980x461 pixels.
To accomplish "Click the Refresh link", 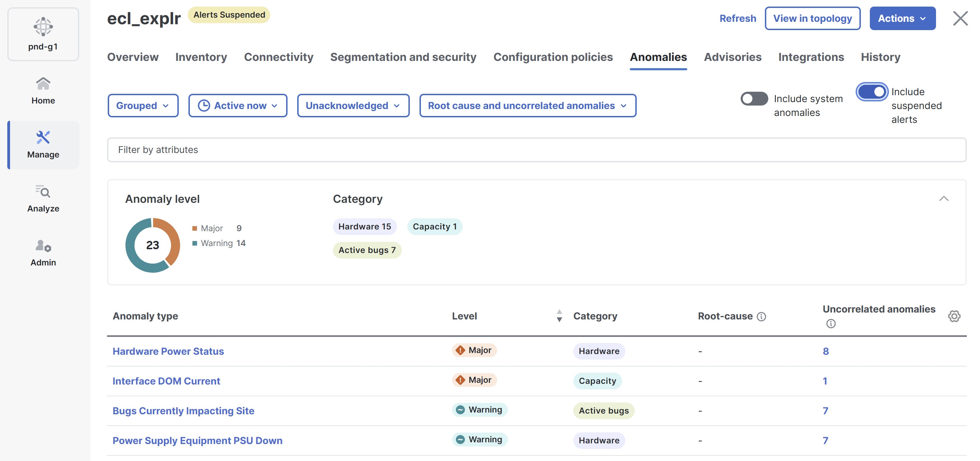I will pyautogui.click(x=738, y=18).
